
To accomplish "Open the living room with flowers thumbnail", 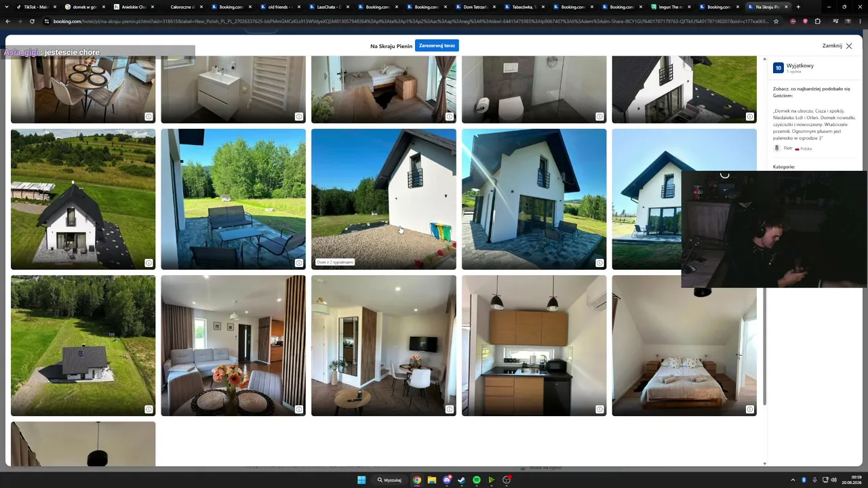I will (233, 346).
